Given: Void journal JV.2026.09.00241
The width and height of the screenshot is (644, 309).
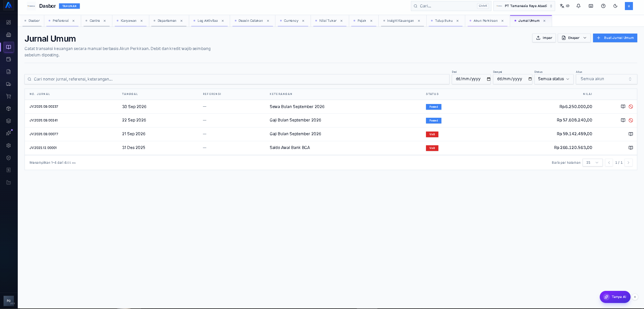Looking at the screenshot, I should (631, 120).
